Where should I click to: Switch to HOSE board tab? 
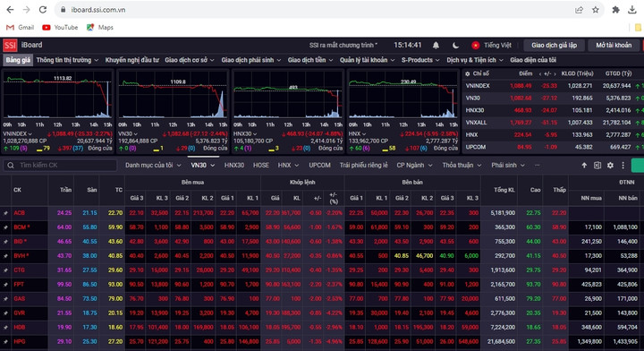point(261,166)
